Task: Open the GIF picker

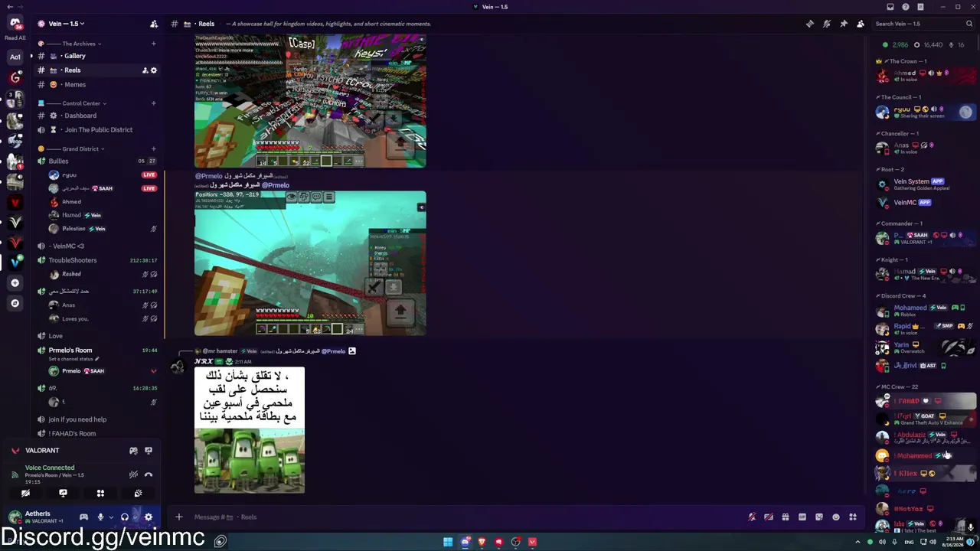Action: click(802, 517)
